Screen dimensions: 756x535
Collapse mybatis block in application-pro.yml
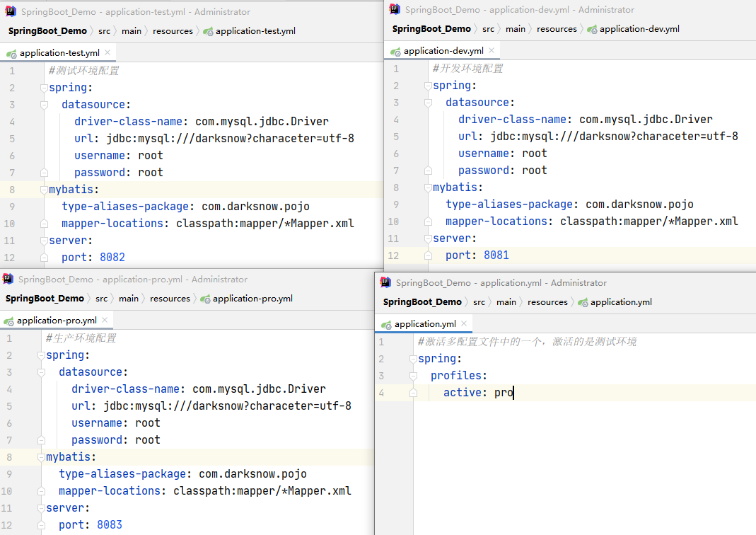[41, 457]
